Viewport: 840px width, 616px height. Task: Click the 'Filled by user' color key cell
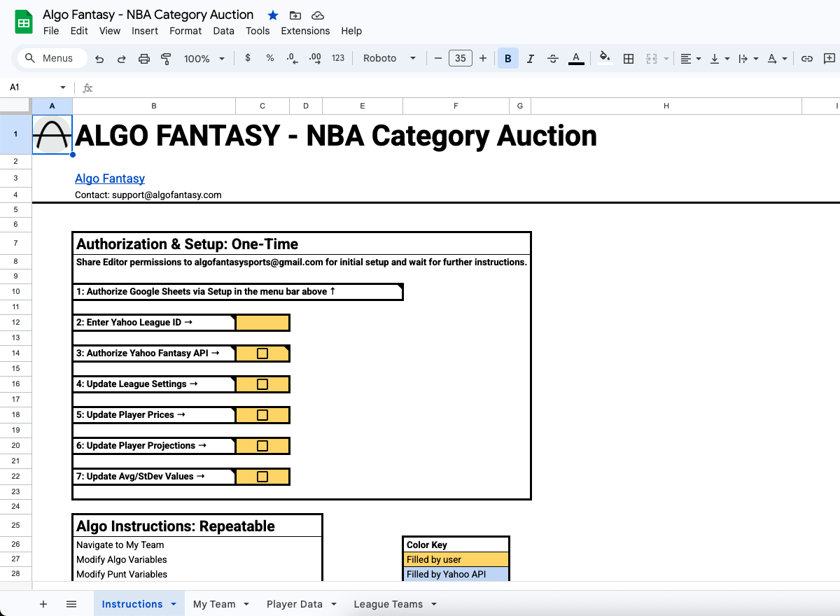(456, 559)
